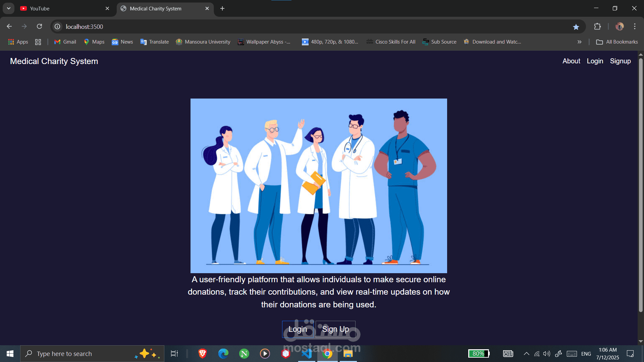Image resolution: width=644 pixels, height=362 pixels.
Task: Open Wallpaper Abyss bookmark
Action: pyautogui.click(x=264, y=42)
